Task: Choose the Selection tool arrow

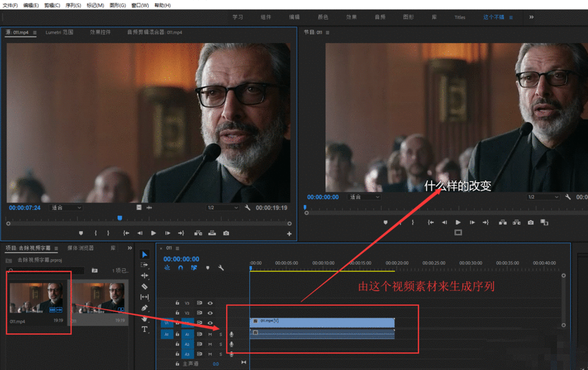Action: (x=145, y=254)
